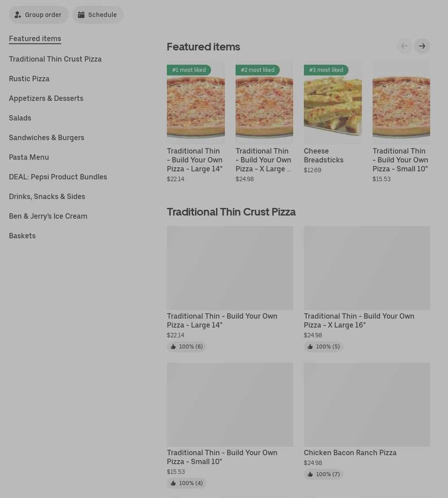This screenshot has height=498, width=448.
Task: Click the Schedule calendar icon
Action: [81, 15]
